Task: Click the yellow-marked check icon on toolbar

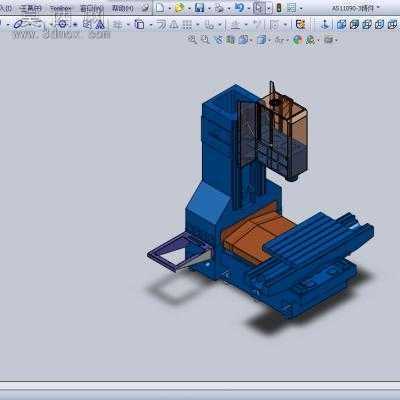Action: (301, 24)
